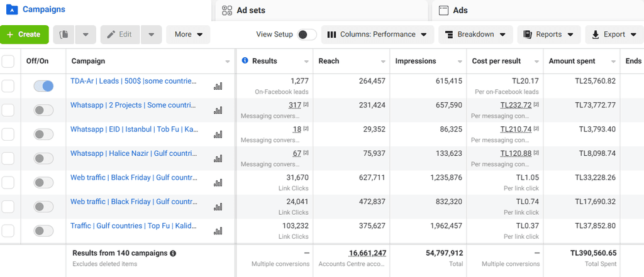Open chart icon for Whatsapp Halice Nazir campaign

(218, 158)
